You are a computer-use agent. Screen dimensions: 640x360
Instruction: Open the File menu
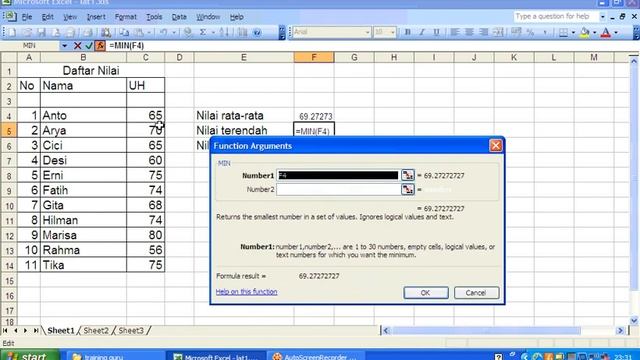click(27, 17)
